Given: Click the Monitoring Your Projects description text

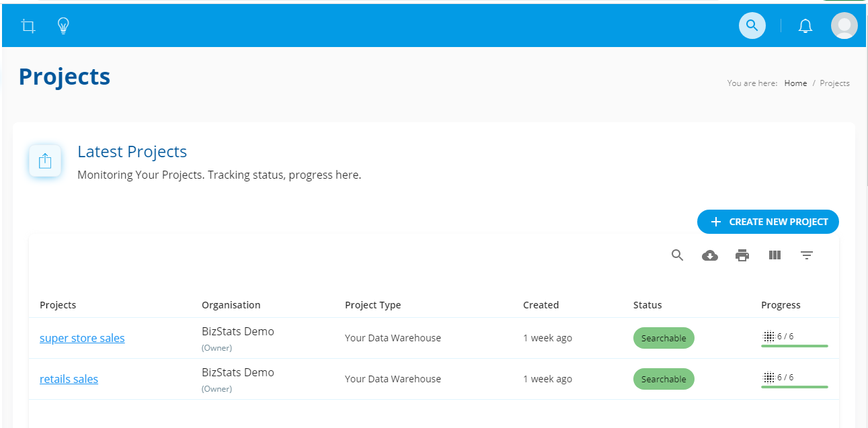Looking at the screenshot, I should [x=219, y=175].
